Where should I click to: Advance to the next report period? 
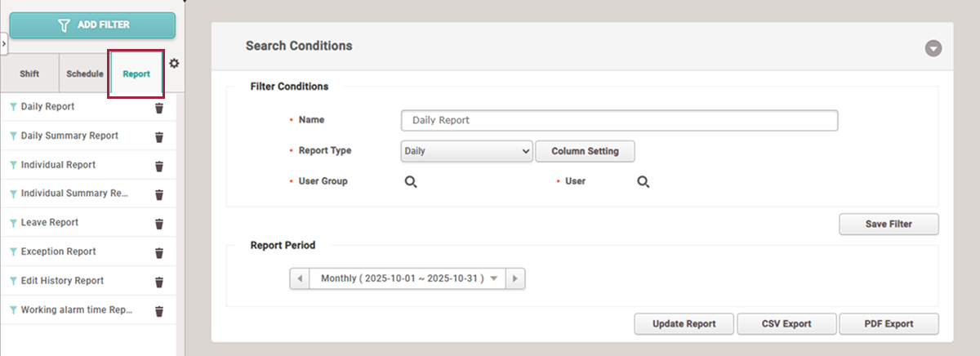514,278
